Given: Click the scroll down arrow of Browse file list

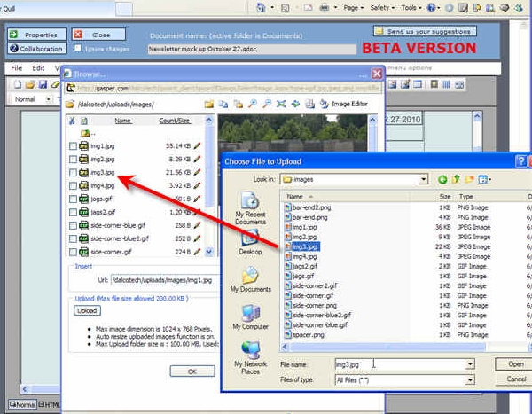Looking at the screenshot, I should point(209,252).
